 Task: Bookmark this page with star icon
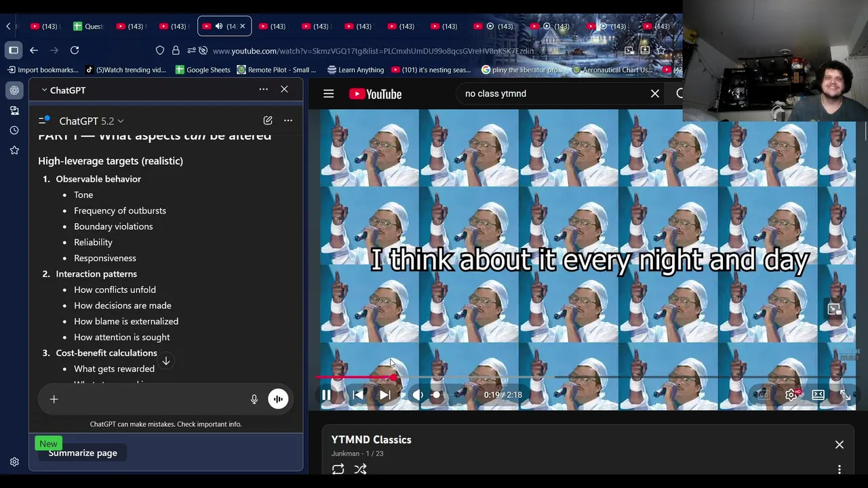[660, 50]
